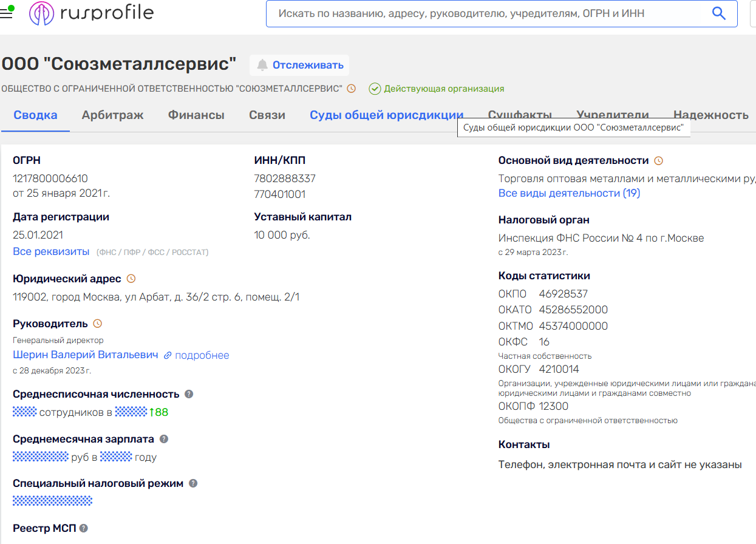Click the KPP value 770401001
Image resolution: width=756 pixels, height=544 pixels.
click(x=280, y=194)
